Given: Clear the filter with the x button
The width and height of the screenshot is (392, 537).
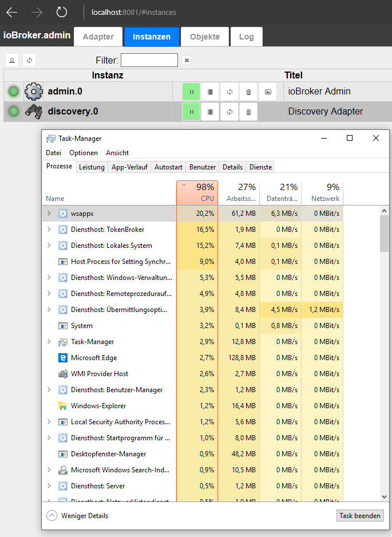Looking at the screenshot, I should [x=187, y=60].
